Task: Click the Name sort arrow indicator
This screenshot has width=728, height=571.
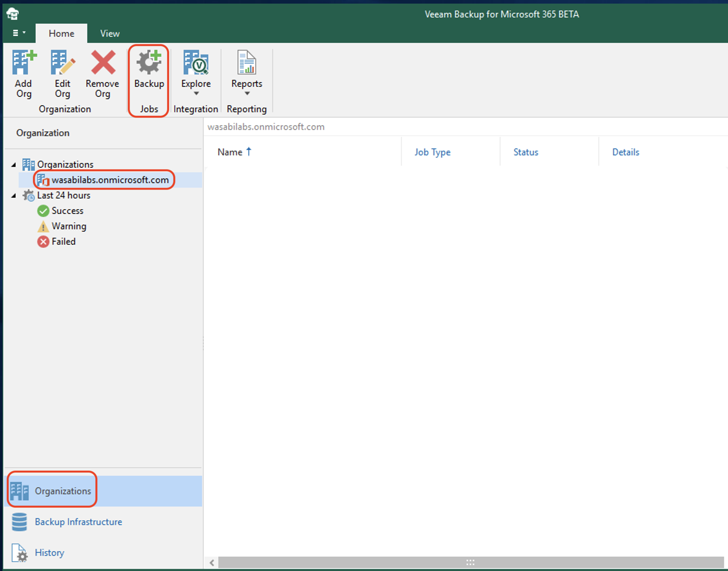Action: 249,151
